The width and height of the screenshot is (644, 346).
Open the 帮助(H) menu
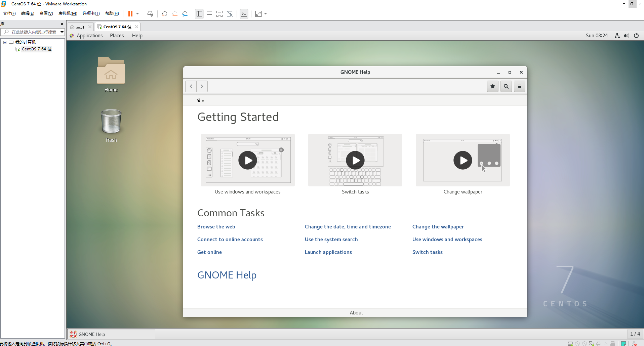[112, 13]
